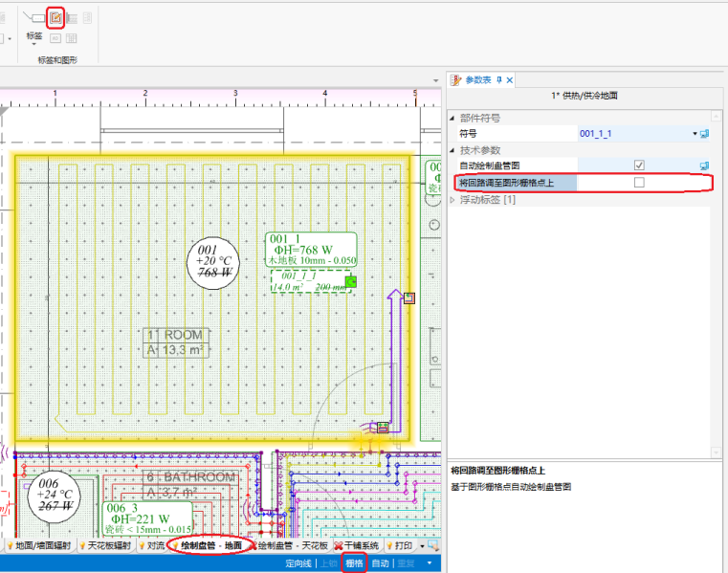Click parameter panel scrollbar down arrow
The width and height of the screenshot is (728, 573).
coord(716,452)
